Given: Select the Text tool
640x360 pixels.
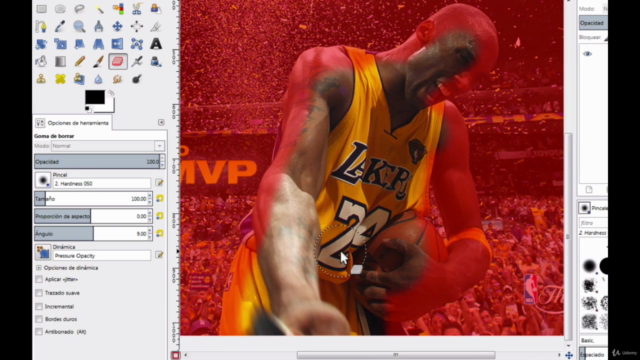Looking at the screenshot, I should coord(156,44).
